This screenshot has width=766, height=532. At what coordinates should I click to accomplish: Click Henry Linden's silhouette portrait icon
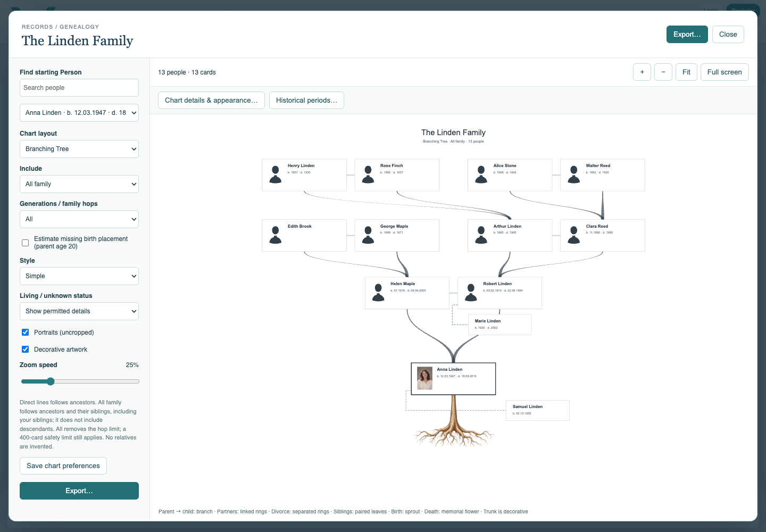pyautogui.click(x=276, y=174)
